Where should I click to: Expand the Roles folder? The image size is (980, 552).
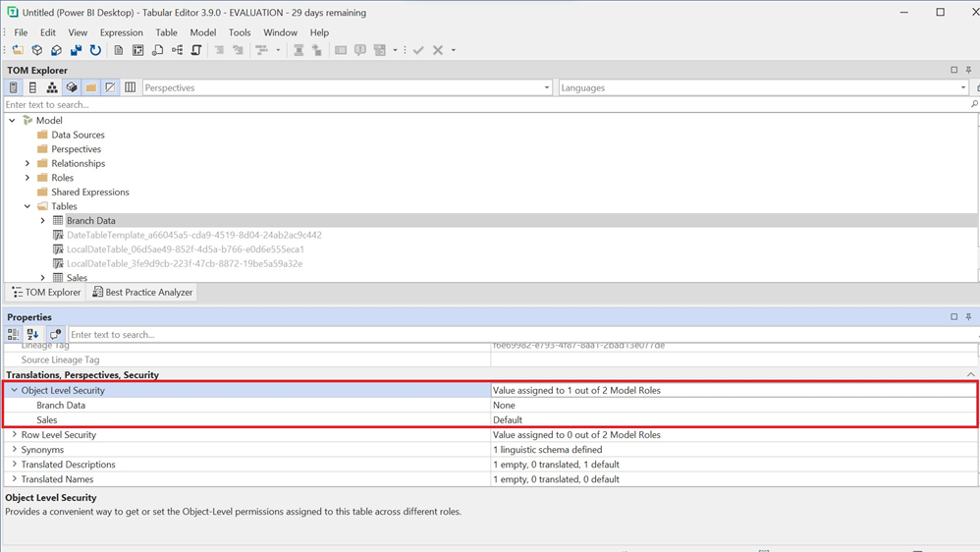click(27, 178)
